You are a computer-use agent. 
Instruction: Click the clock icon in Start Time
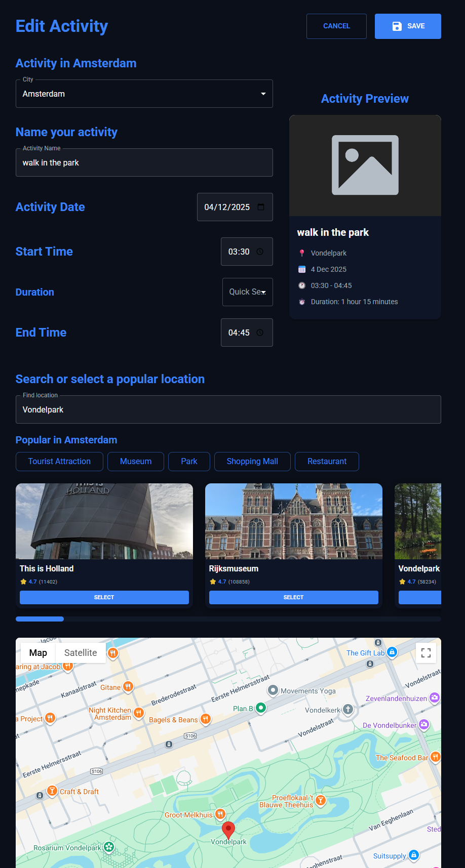(x=260, y=252)
